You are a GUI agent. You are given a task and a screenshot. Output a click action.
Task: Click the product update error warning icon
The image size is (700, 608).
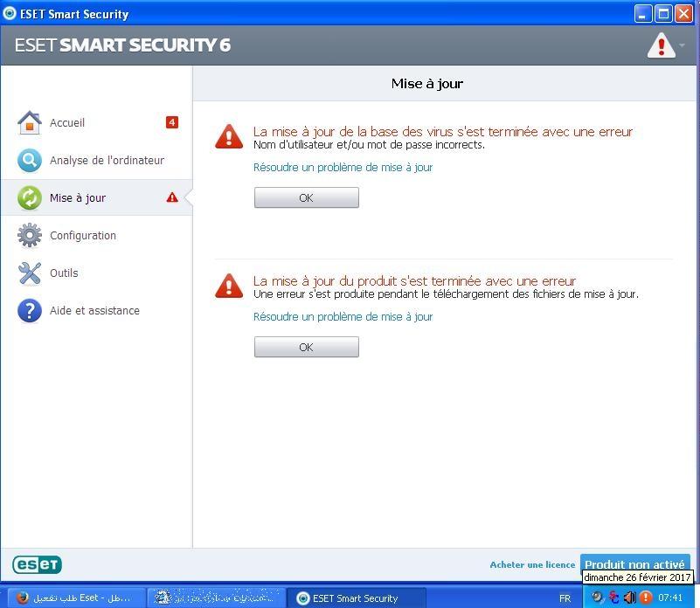[x=229, y=286]
